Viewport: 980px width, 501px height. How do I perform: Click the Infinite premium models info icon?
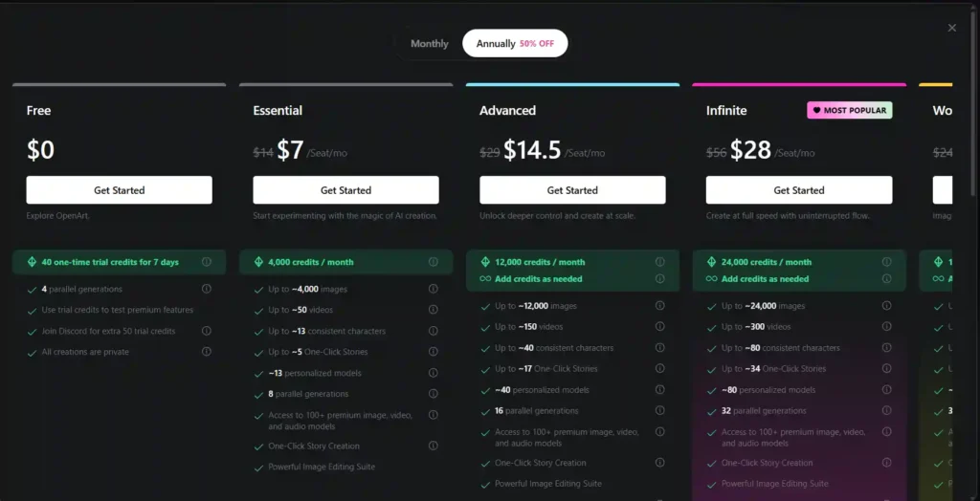click(886, 431)
